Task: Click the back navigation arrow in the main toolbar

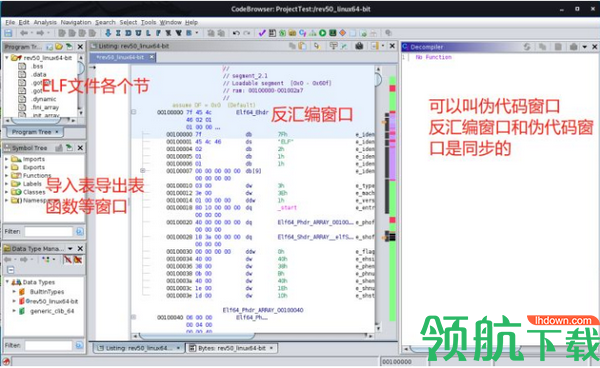Action: 24,33
